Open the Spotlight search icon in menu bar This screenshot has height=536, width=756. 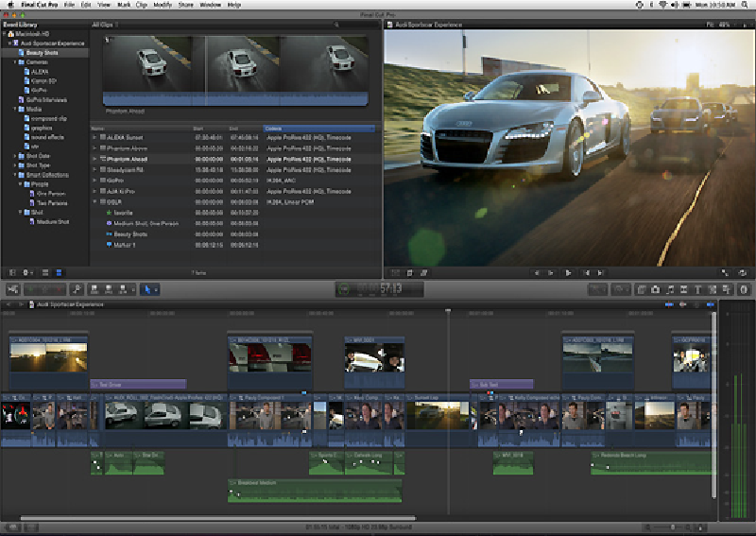point(746,5)
